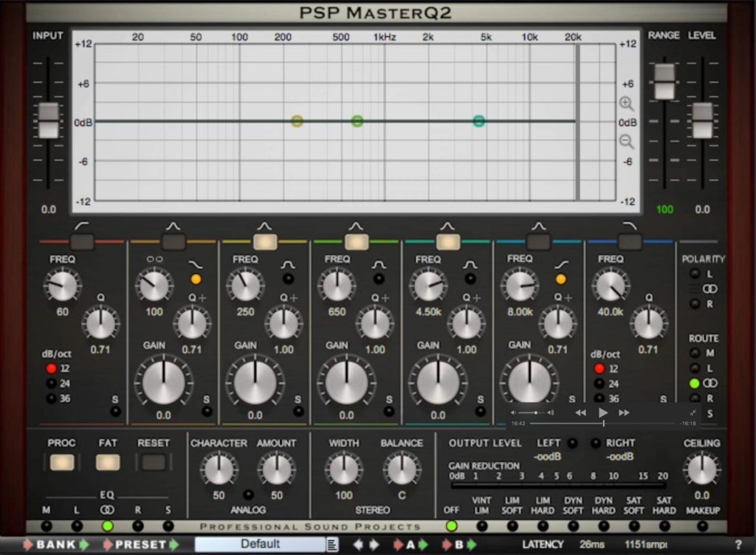Click the yellow 250 Hz band node
The height and width of the screenshot is (555, 756).
[x=297, y=121]
